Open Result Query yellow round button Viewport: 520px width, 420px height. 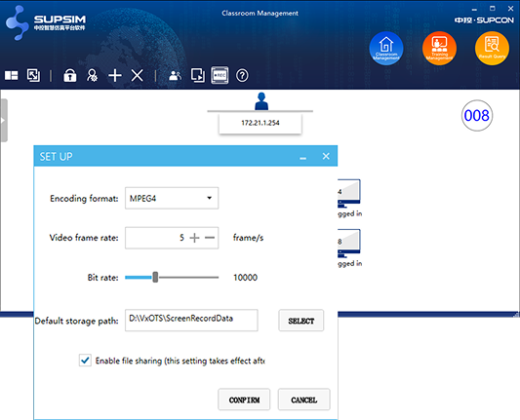point(492,49)
